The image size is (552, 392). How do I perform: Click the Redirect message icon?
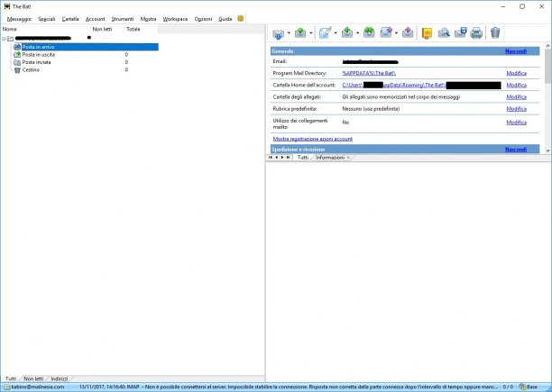click(x=408, y=33)
